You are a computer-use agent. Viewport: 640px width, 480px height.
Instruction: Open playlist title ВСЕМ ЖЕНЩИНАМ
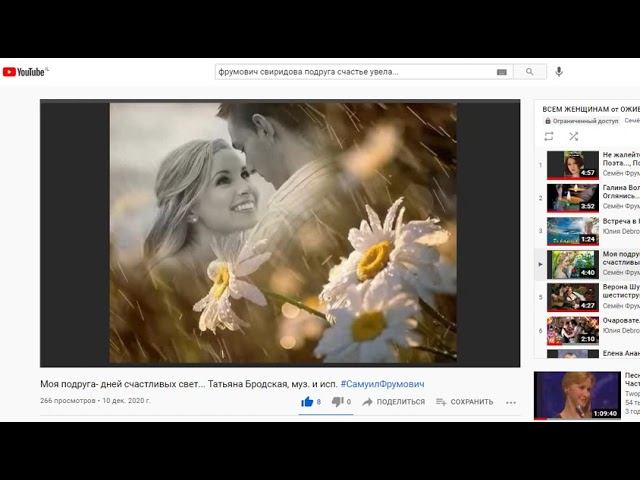point(591,109)
